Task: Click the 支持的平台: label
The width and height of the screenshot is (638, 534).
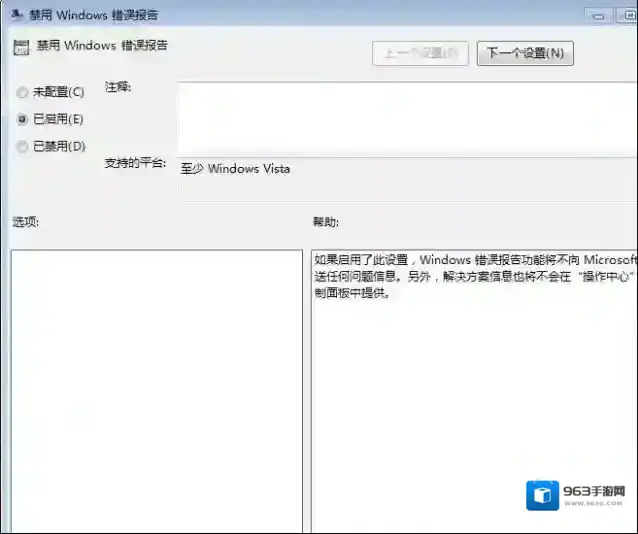Action: 135,163
